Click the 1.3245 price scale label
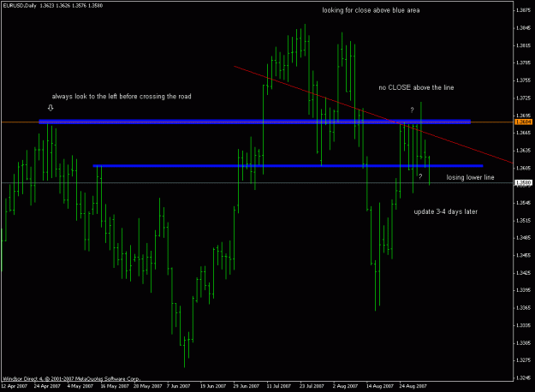535x392 pixels. pos(523,378)
